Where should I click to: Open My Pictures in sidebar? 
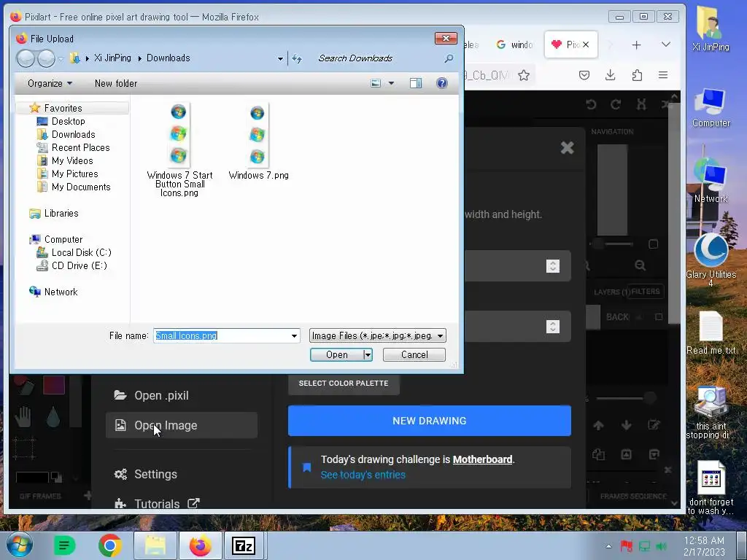pos(75,174)
